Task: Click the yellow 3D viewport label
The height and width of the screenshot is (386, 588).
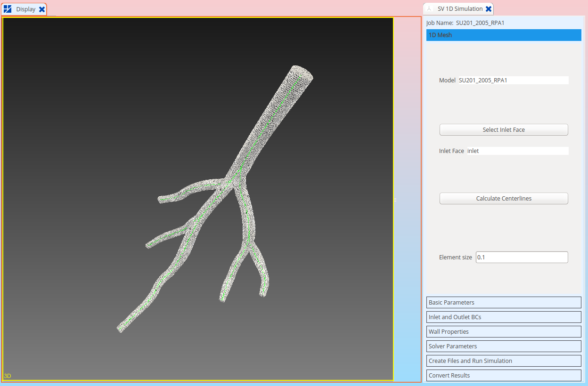Action: tap(7, 376)
